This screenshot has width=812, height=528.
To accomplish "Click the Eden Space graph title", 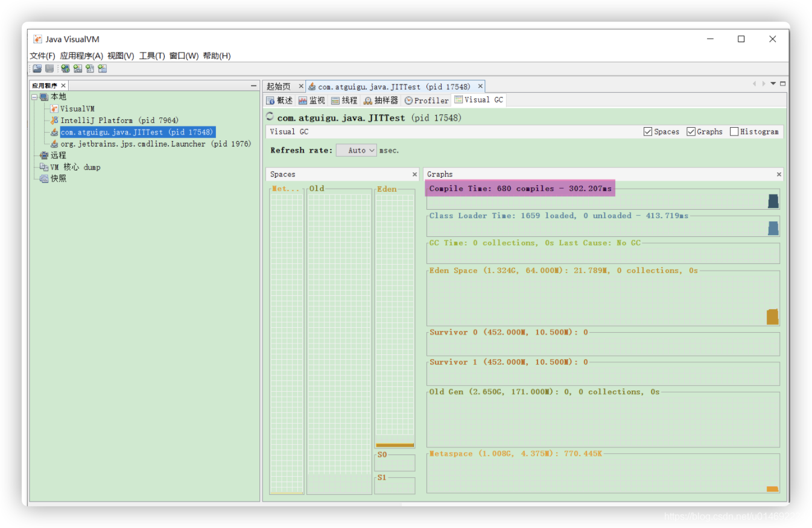I will [563, 271].
